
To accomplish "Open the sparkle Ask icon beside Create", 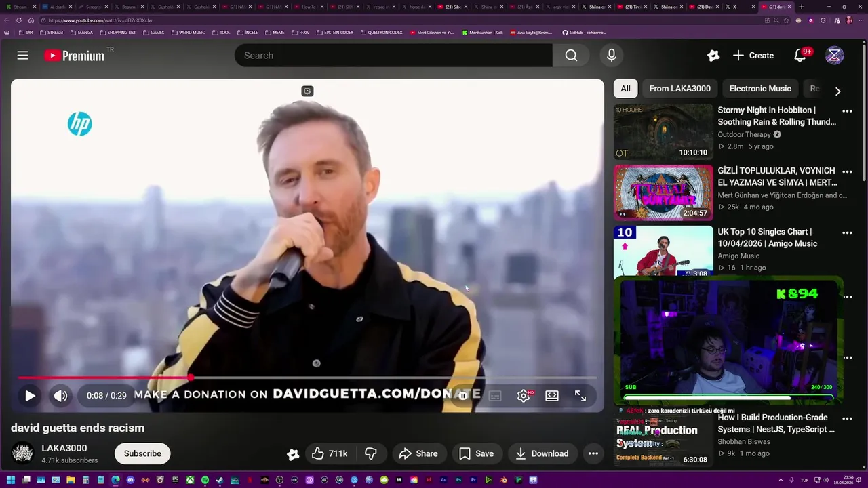I will point(713,56).
